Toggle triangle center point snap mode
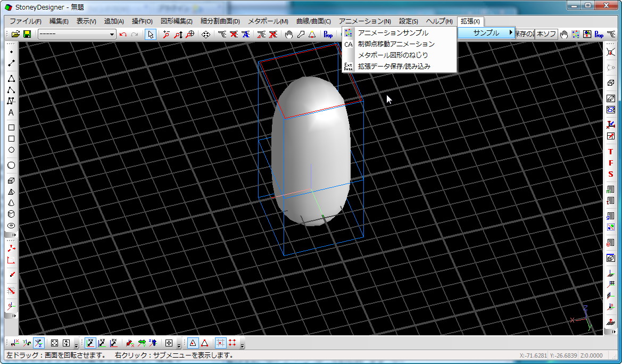 coord(193,343)
